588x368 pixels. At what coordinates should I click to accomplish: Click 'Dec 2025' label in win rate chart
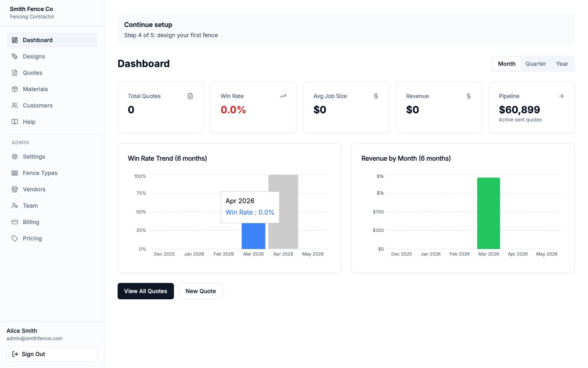(164, 254)
